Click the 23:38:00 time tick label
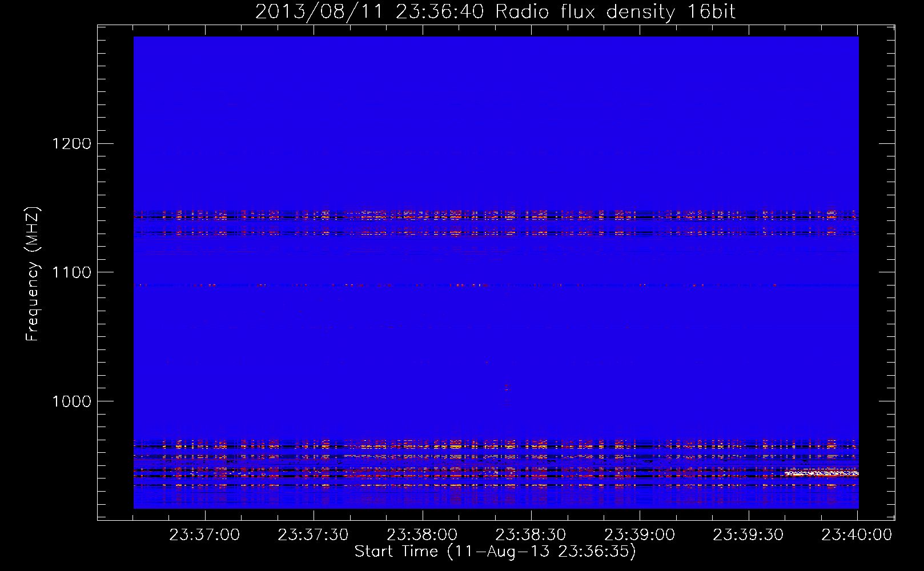 [x=422, y=535]
